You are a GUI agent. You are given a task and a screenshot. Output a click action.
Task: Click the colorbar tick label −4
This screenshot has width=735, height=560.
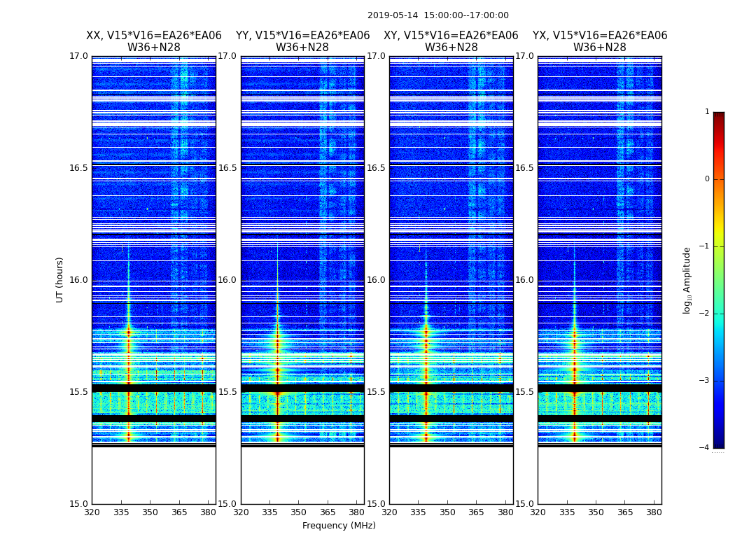[x=706, y=448]
